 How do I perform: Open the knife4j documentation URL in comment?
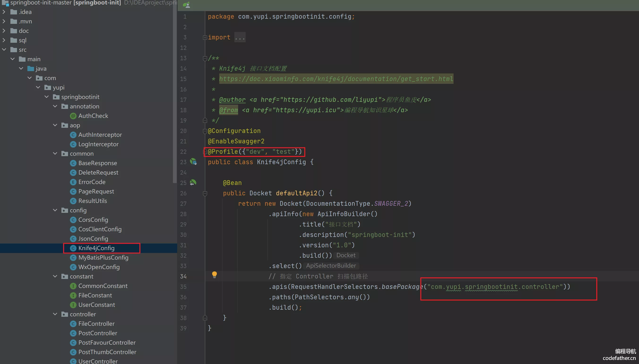click(336, 79)
